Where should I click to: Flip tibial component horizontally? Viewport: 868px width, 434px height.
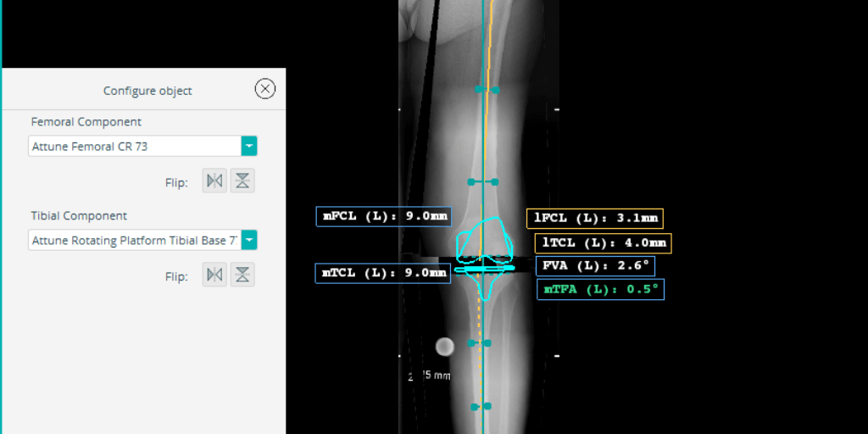point(214,275)
